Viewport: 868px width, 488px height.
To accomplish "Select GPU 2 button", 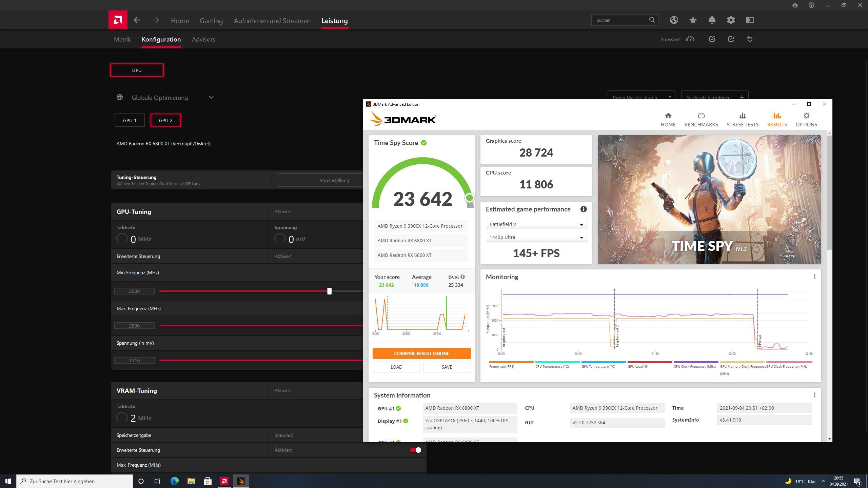I will click(165, 120).
